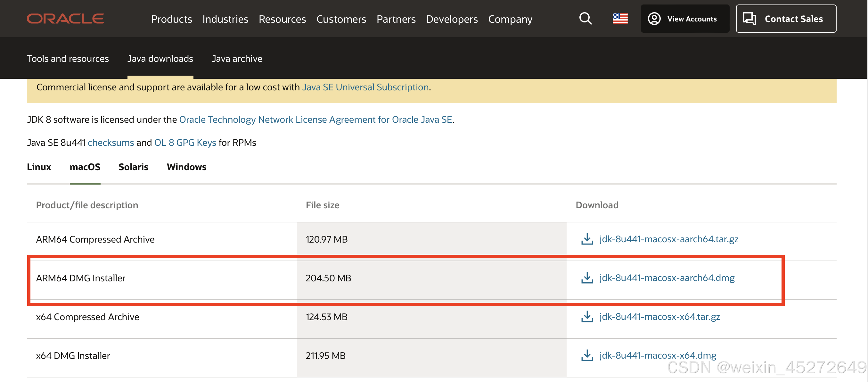Expand the Products navigation menu

tap(171, 19)
